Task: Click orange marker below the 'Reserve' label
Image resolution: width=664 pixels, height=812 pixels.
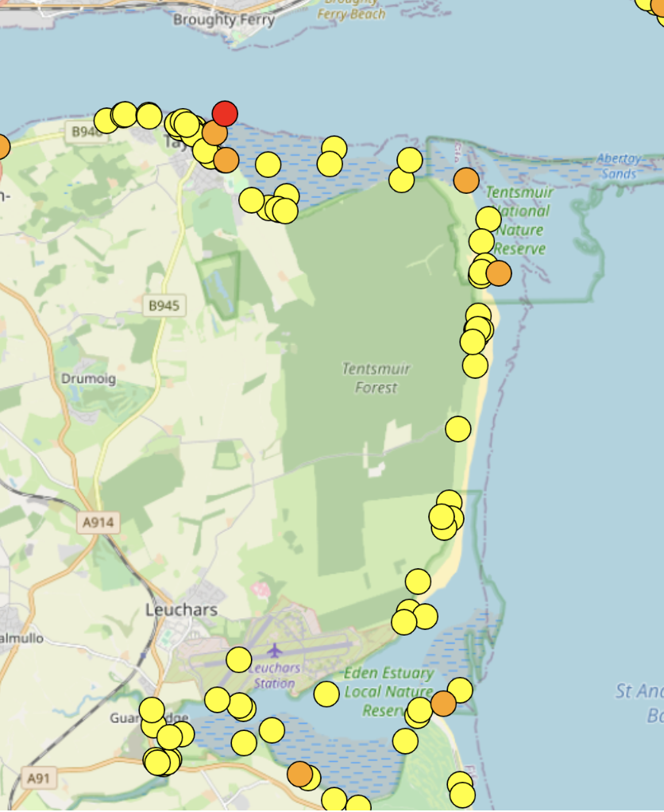Action: [499, 273]
